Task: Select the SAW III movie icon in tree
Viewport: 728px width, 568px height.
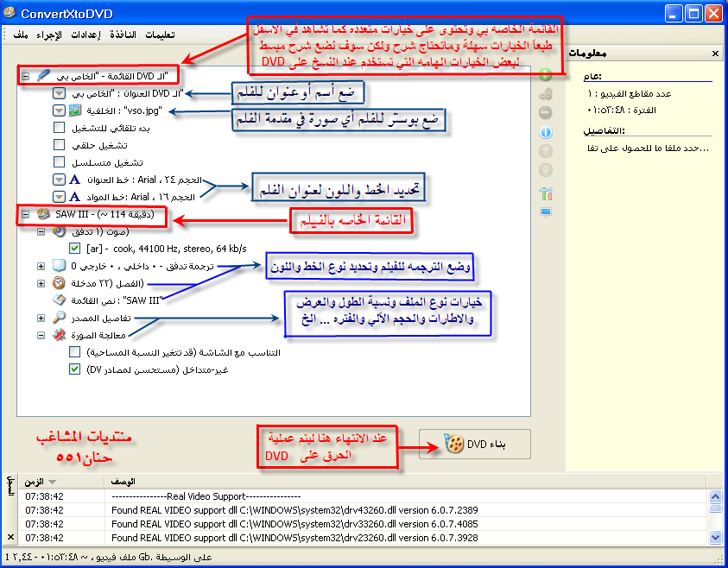Action: point(42,214)
